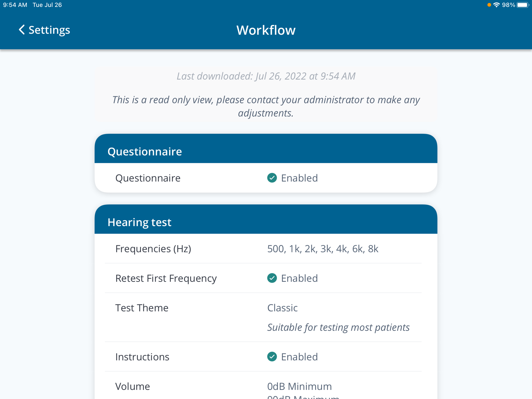Click the Enabled text in Instructions row
This screenshot has width=532, height=399.
click(300, 357)
